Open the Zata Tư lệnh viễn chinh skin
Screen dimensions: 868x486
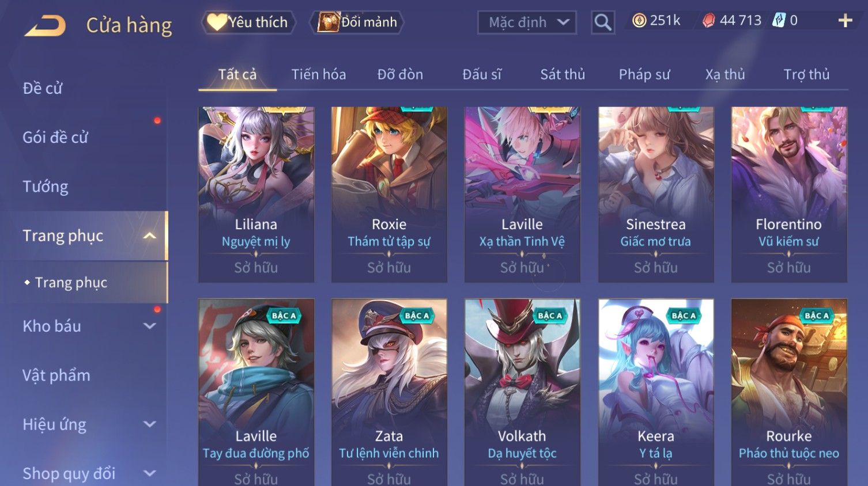(x=389, y=392)
